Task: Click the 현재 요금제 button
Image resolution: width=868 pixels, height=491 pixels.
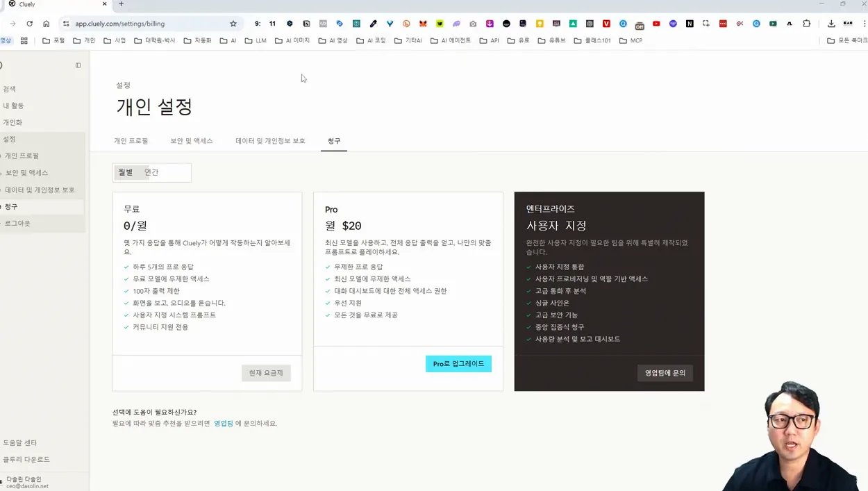Action: pos(266,373)
